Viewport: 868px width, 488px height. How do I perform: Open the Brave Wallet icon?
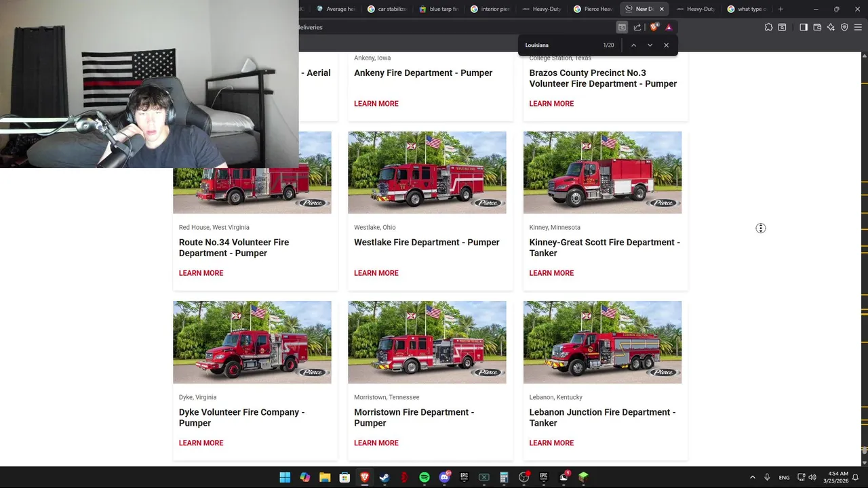[817, 27]
